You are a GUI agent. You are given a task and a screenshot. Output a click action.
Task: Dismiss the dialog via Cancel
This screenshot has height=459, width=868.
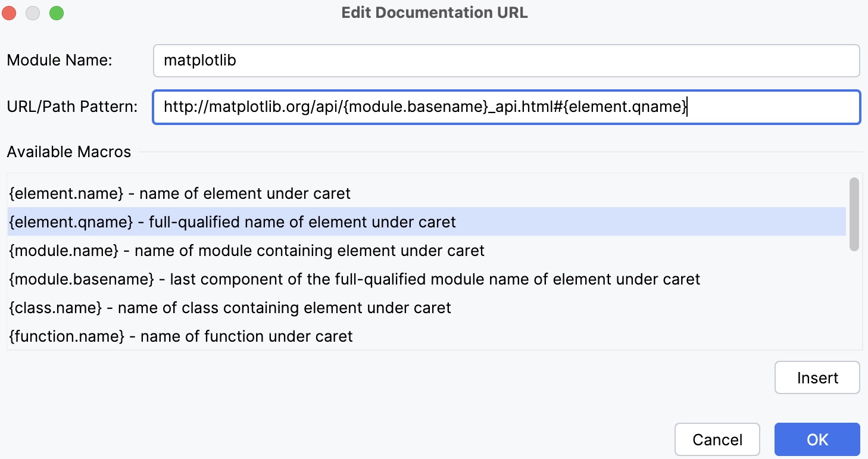tap(717, 439)
